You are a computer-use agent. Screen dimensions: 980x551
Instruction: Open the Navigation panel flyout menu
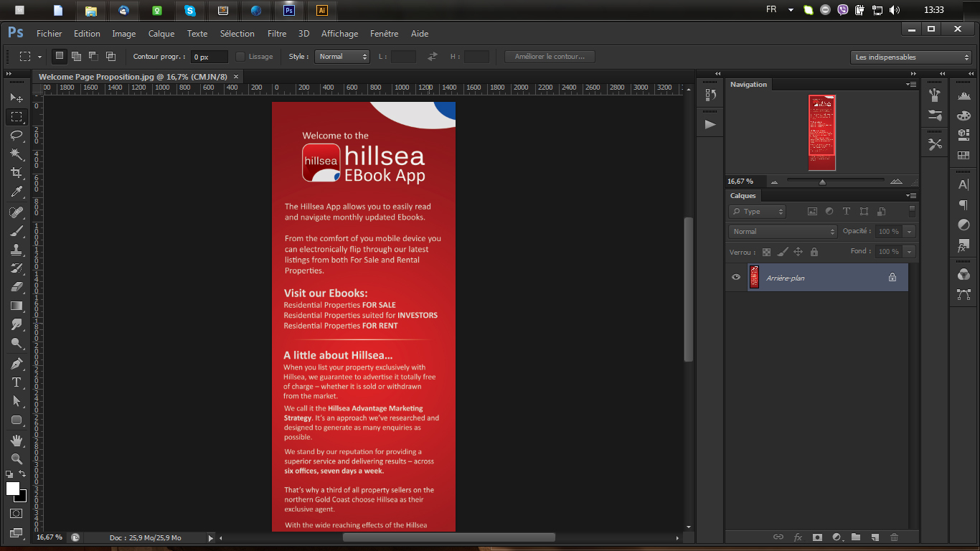[911, 85]
